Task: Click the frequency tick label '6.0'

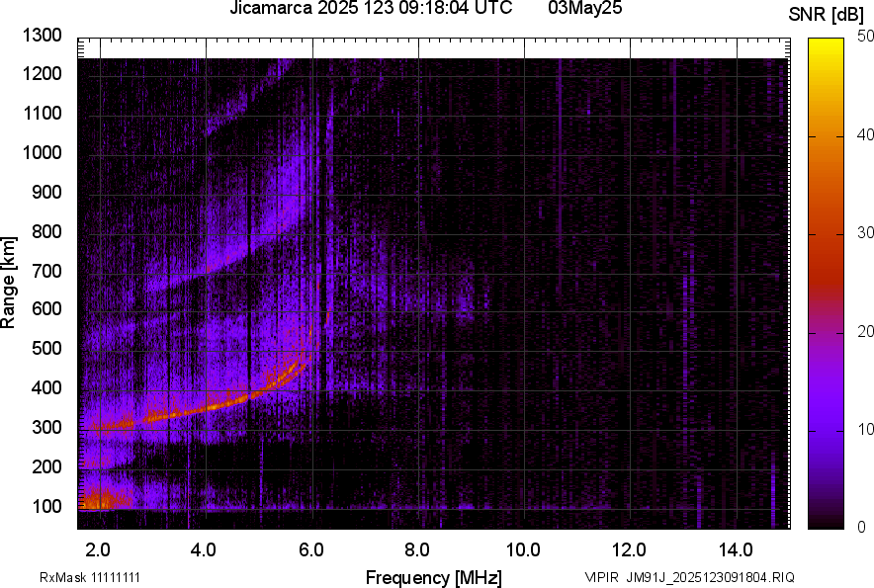Action: [x=311, y=550]
